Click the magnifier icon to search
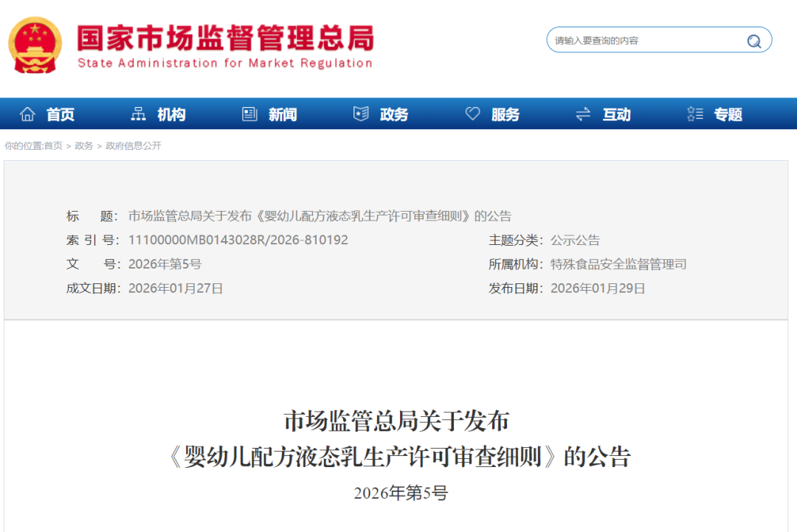This screenshot has height=532, width=797. click(753, 41)
